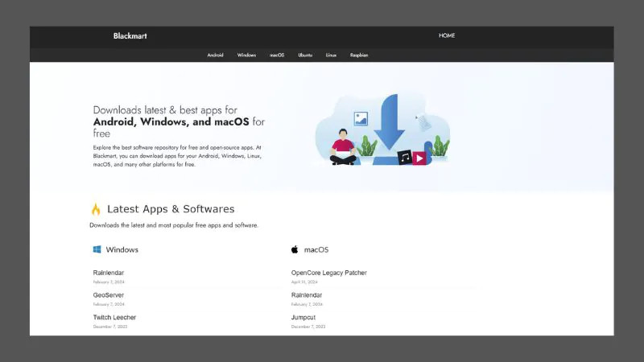
Task: Open Rainlendar under macOS list
Action: [x=307, y=295]
